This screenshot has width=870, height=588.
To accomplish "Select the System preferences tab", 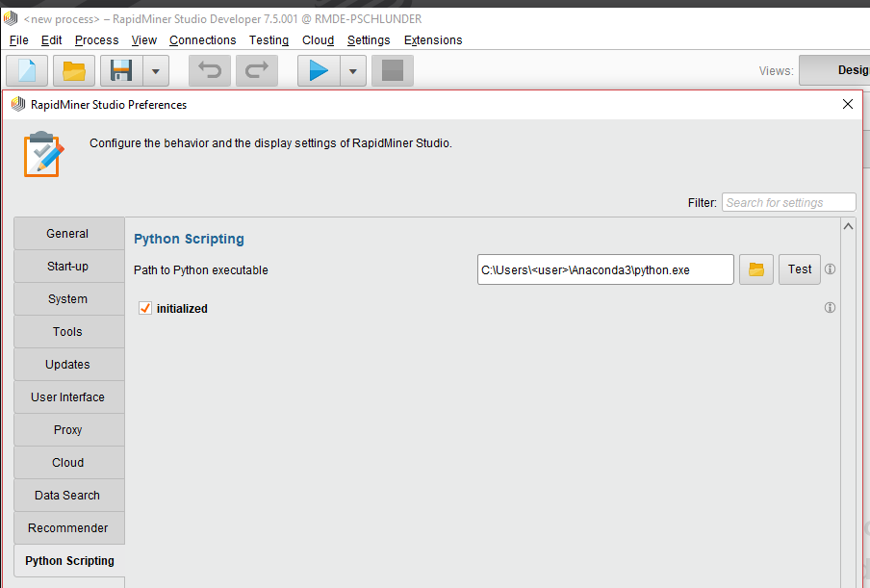I will (x=68, y=299).
